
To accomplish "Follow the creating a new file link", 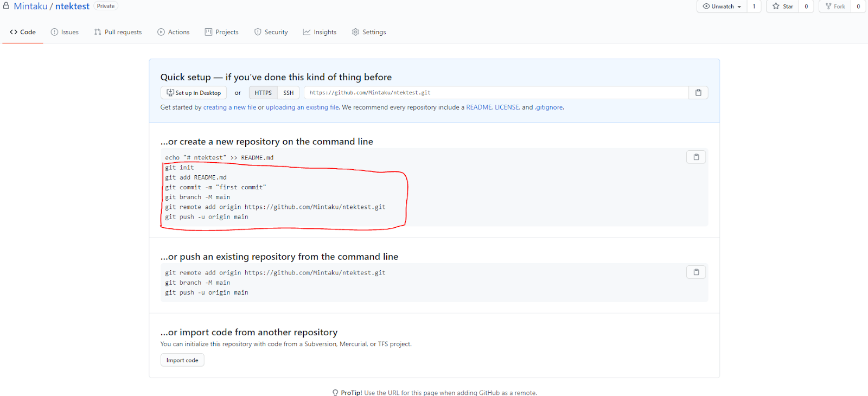I will tap(229, 107).
